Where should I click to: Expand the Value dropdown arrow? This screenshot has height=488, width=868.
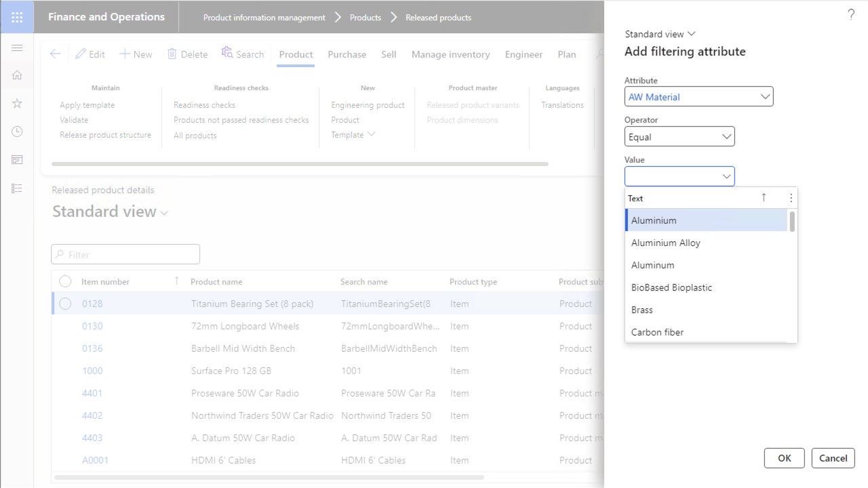(726, 177)
